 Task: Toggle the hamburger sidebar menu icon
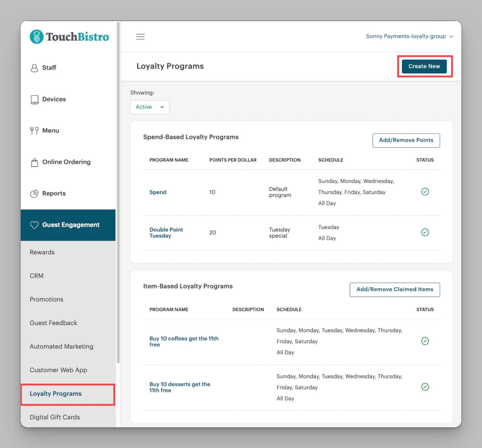point(140,37)
